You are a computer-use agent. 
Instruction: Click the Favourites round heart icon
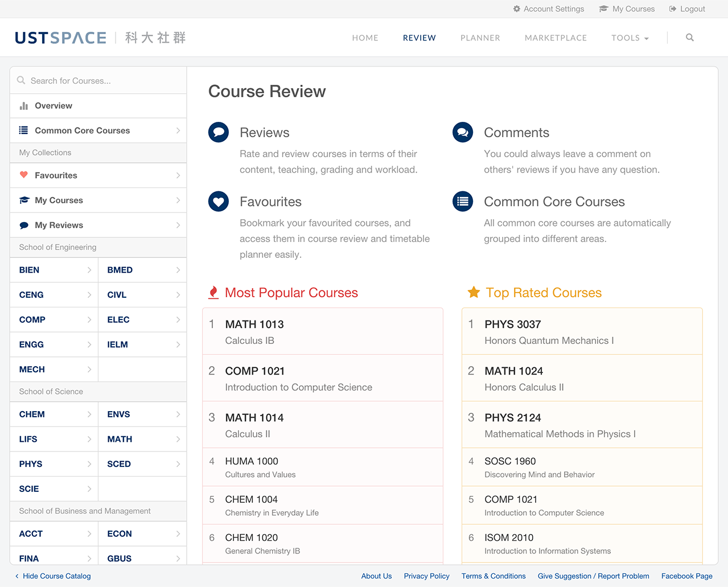219,201
